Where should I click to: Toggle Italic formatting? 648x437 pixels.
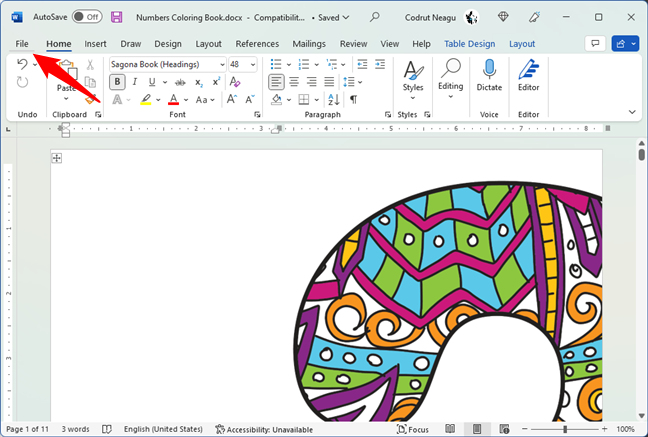(136, 82)
